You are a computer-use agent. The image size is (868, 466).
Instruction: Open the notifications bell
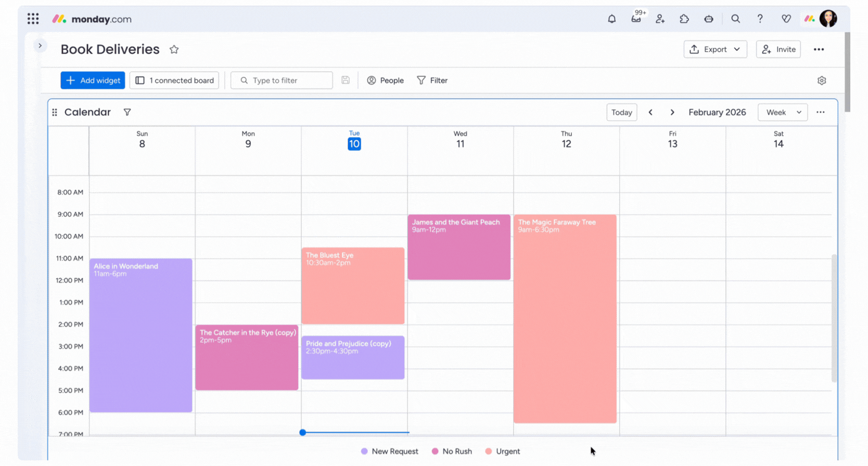(x=611, y=19)
